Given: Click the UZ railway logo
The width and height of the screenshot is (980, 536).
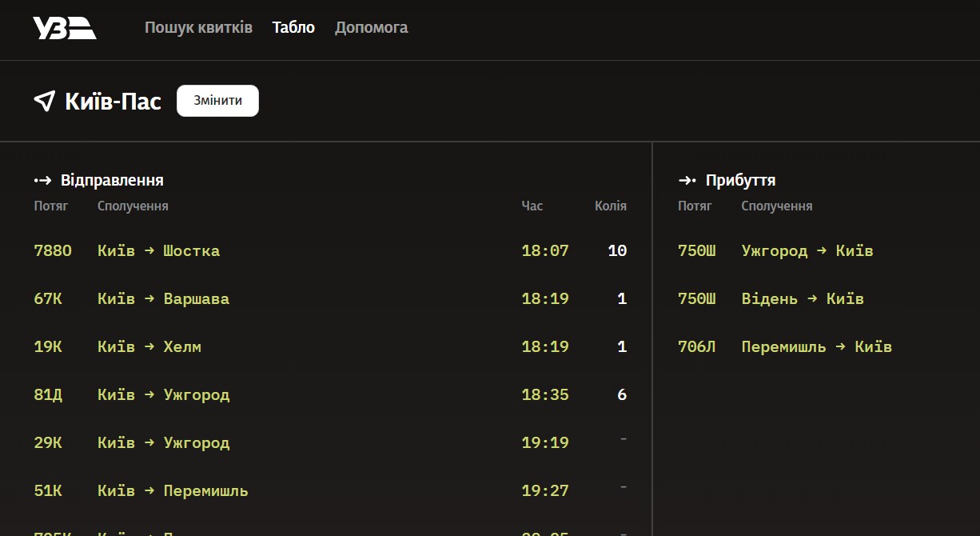Looking at the screenshot, I should pyautogui.click(x=64, y=28).
